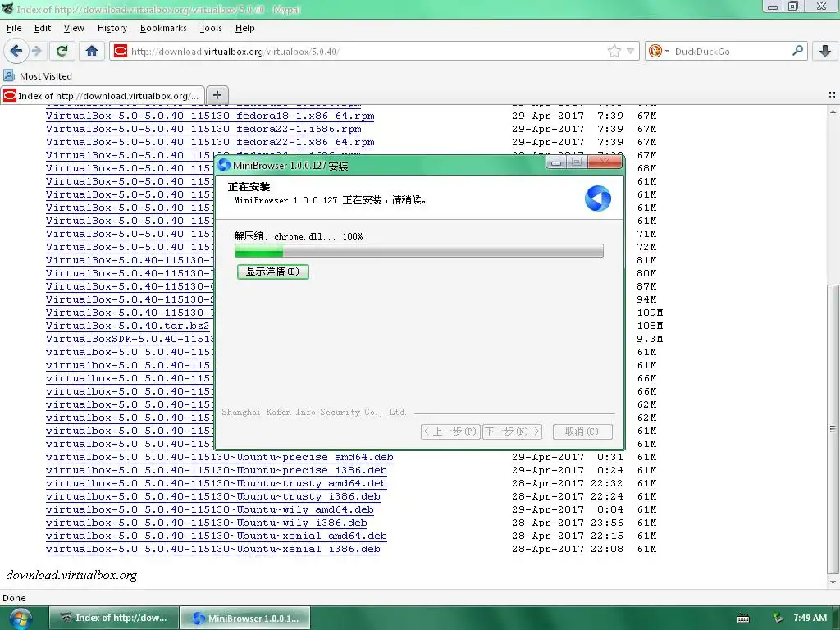Select the Index of download.virtualbox.org tab
840x630 pixels.
point(103,95)
